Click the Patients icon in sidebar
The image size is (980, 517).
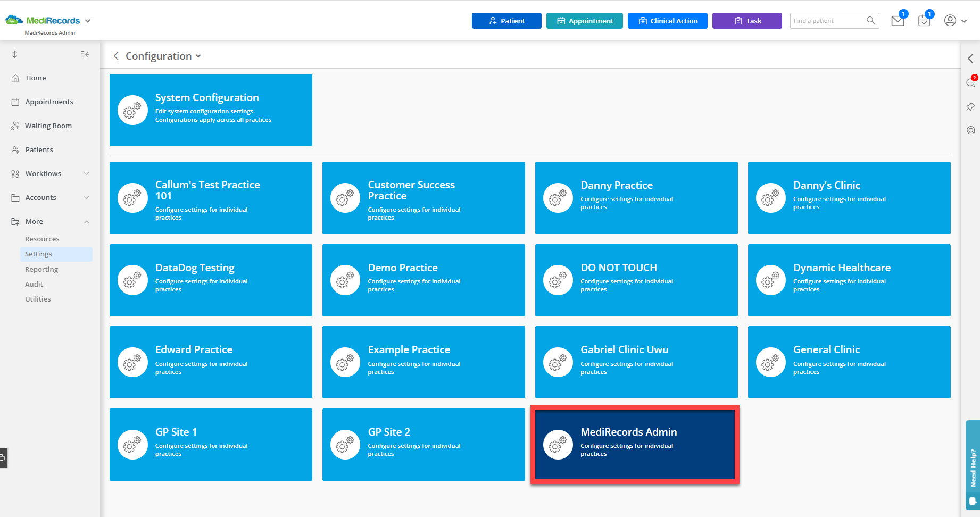pyautogui.click(x=15, y=150)
